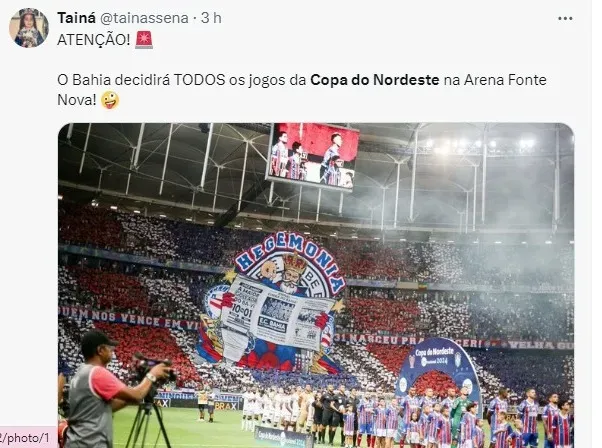Open the three-dot more options menu
This screenshot has width=602, height=448.
[565, 18]
